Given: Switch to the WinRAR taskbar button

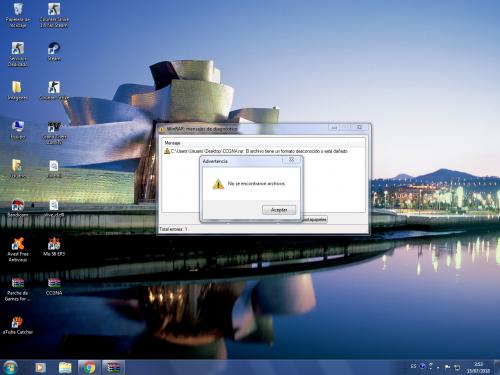Looking at the screenshot, I should pyautogui.click(x=113, y=367).
